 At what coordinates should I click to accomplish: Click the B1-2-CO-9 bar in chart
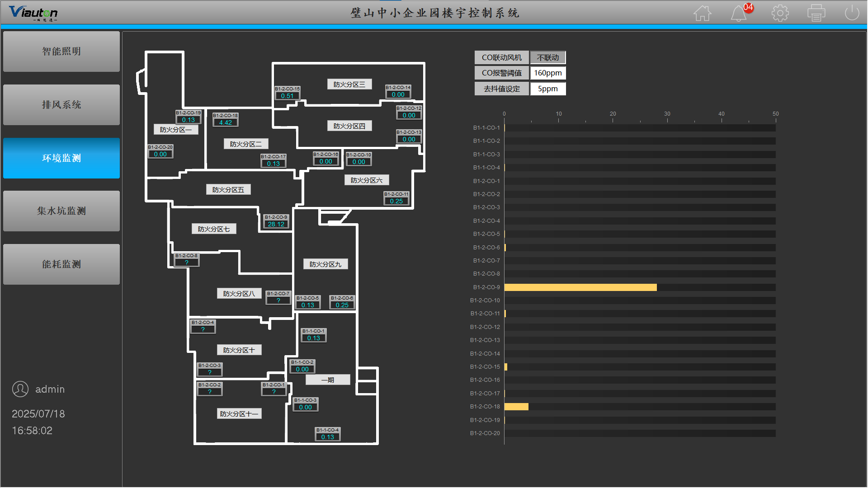(x=580, y=287)
